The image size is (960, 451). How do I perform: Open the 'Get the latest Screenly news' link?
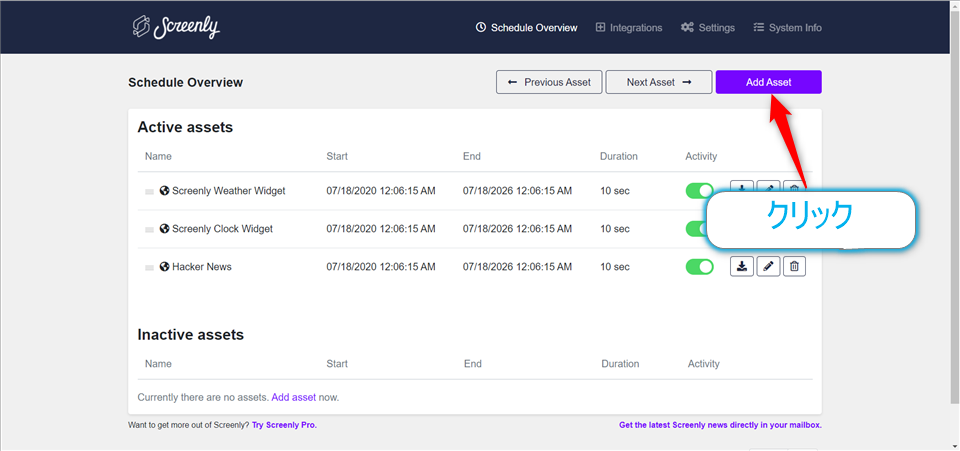coord(720,425)
